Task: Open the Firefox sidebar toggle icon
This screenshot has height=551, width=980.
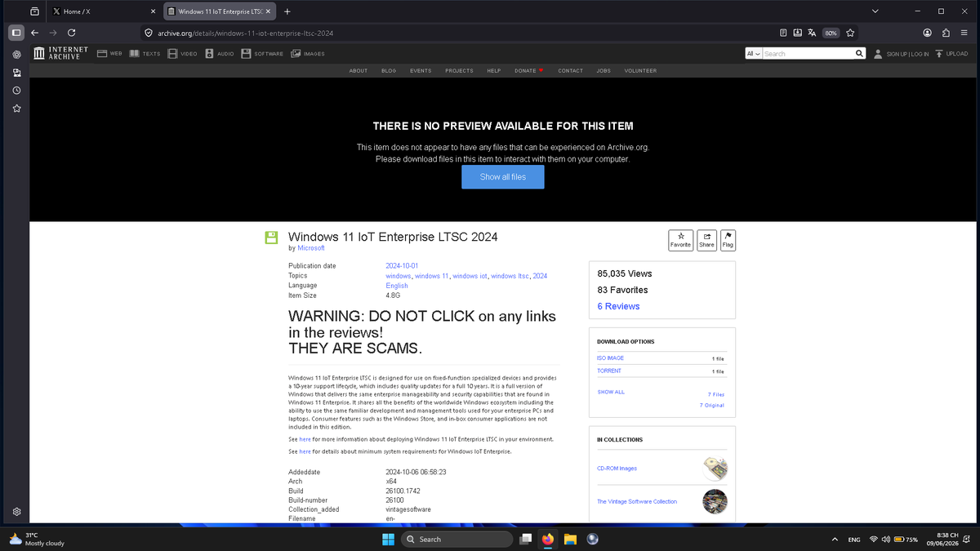Action: click(16, 33)
